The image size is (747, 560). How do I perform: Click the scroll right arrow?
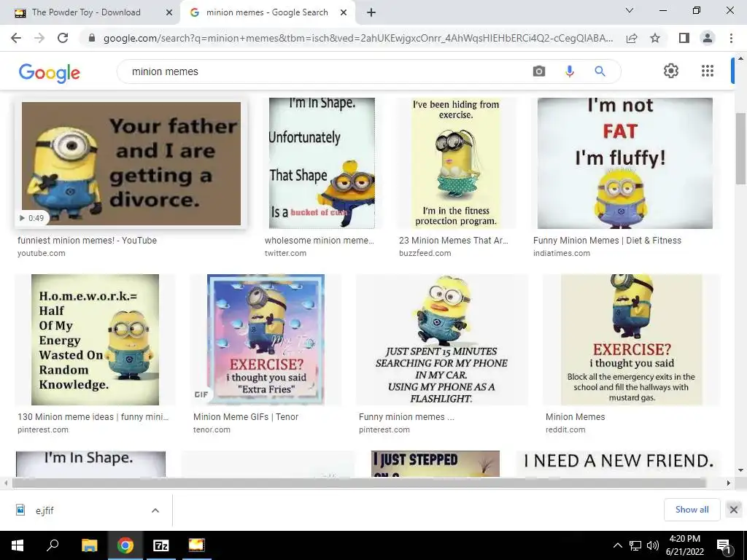pyautogui.click(x=728, y=483)
